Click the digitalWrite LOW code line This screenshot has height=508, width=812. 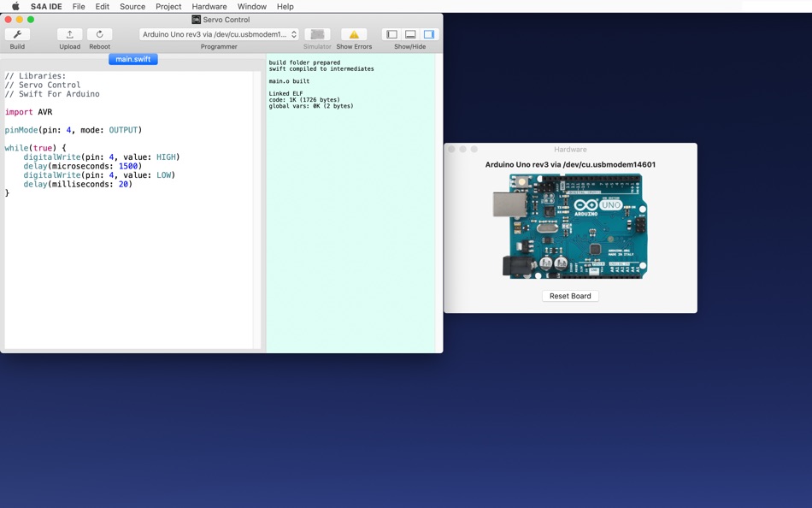(x=99, y=175)
